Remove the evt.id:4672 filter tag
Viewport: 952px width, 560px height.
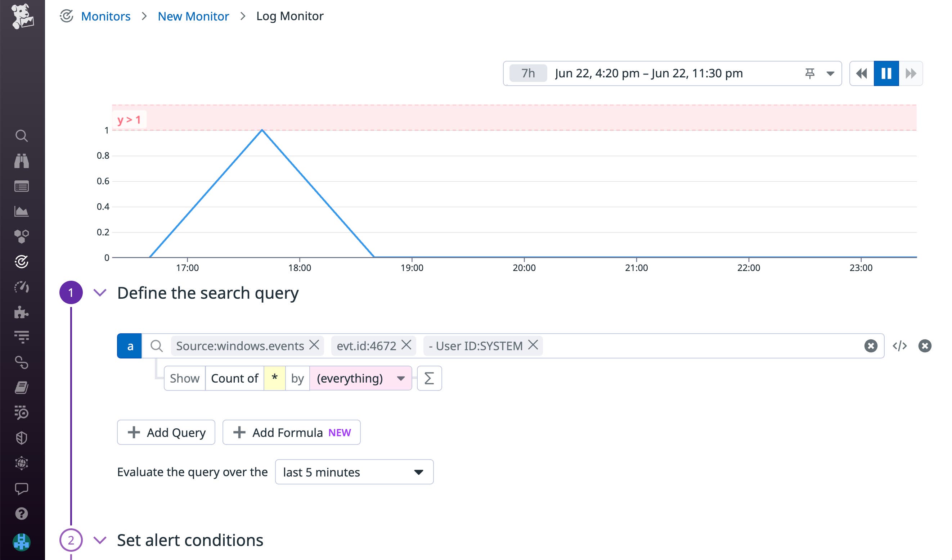point(407,345)
